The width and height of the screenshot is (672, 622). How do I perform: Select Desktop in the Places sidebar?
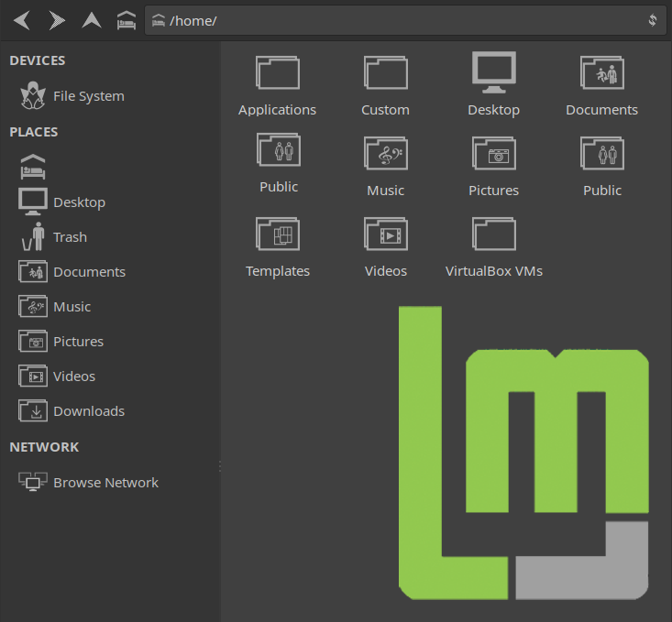point(62,202)
